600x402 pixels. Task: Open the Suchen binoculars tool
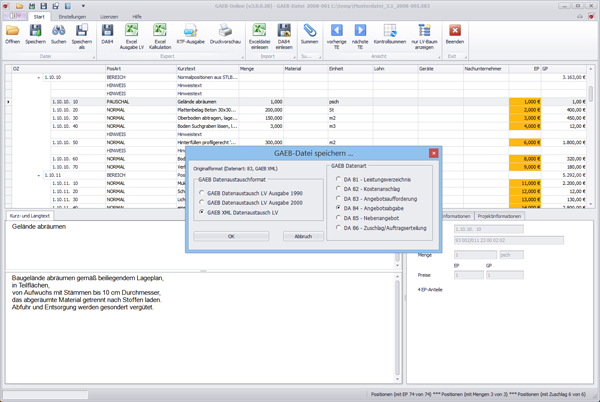59,31
